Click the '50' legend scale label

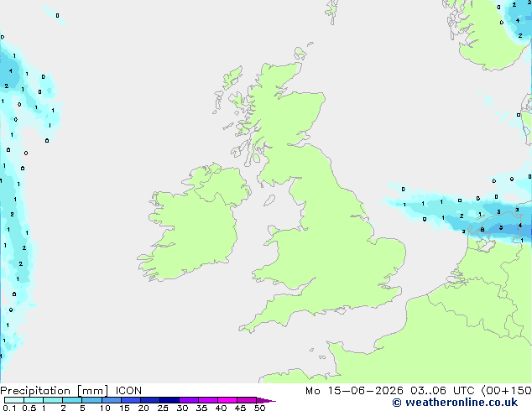tap(259, 408)
